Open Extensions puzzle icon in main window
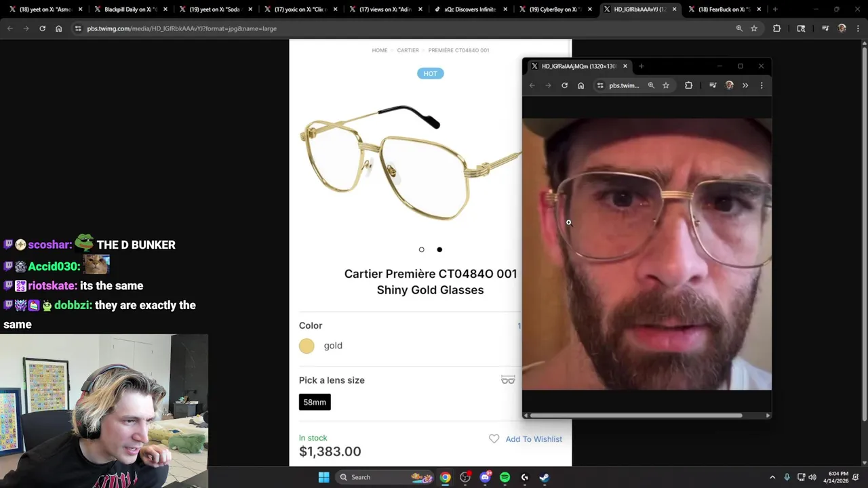The width and height of the screenshot is (868, 488). tap(777, 28)
